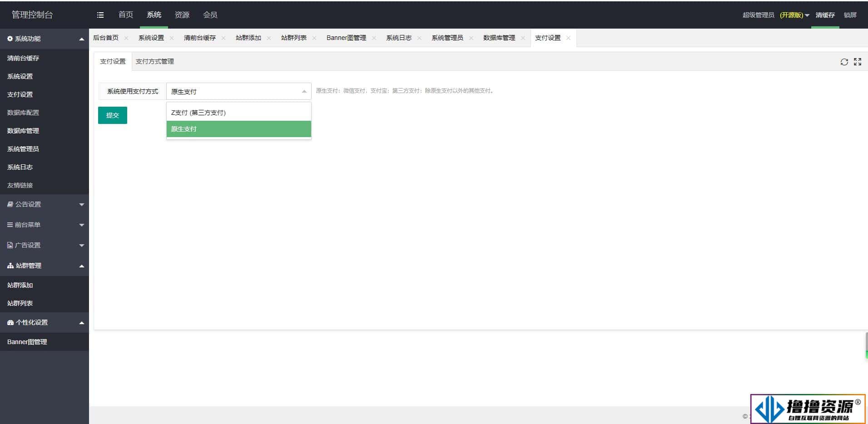The image size is (868, 424).
Task: Choose Z支付 (第三方支付) option
Action: click(239, 113)
